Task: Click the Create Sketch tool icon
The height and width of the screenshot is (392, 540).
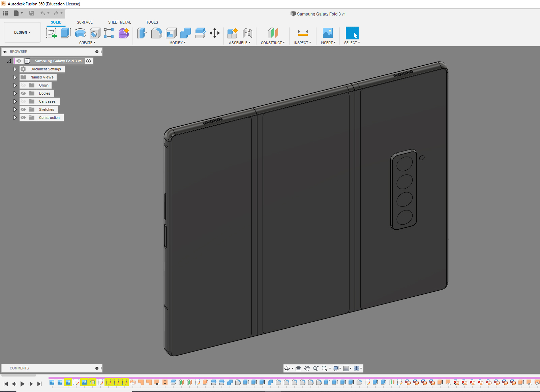Action: click(x=51, y=33)
